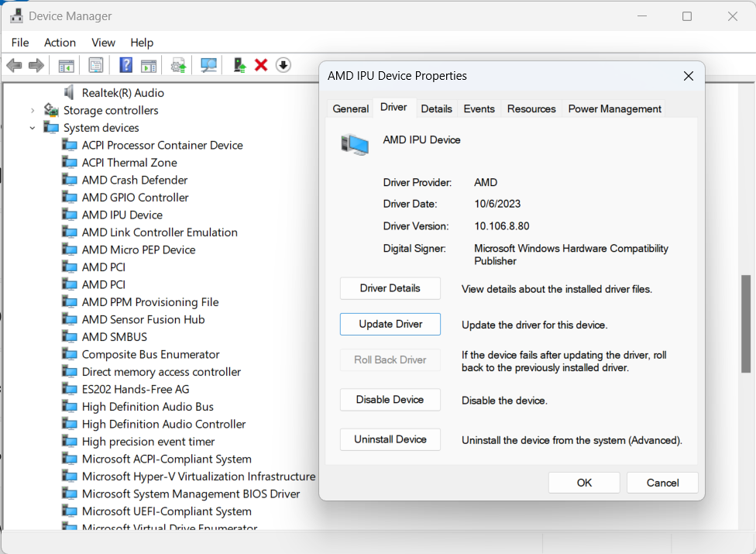Select Microsoft ACPI-Compliant System
This screenshot has height=554, width=756.
point(167,459)
